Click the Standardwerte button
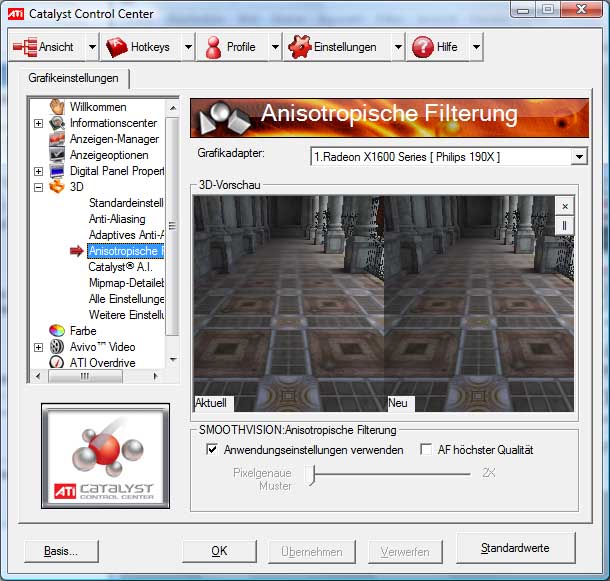Viewport: 610px width, 581px height. click(x=515, y=548)
